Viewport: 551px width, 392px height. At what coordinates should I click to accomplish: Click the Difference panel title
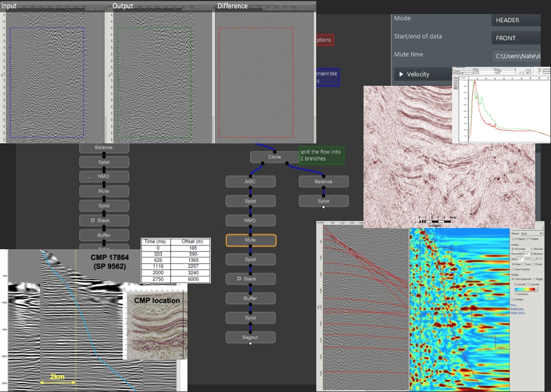click(233, 6)
